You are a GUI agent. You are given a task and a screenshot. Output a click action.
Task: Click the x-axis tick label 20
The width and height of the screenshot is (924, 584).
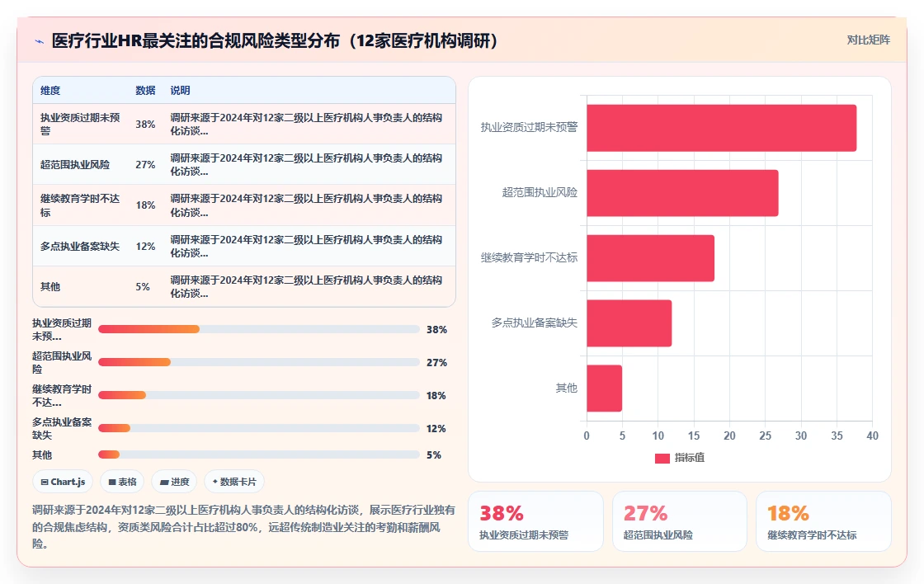pyautogui.click(x=729, y=436)
